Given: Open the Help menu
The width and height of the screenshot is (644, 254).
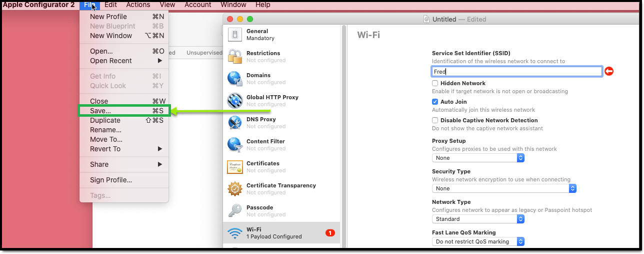Looking at the screenshot, I should click(263, 5).
